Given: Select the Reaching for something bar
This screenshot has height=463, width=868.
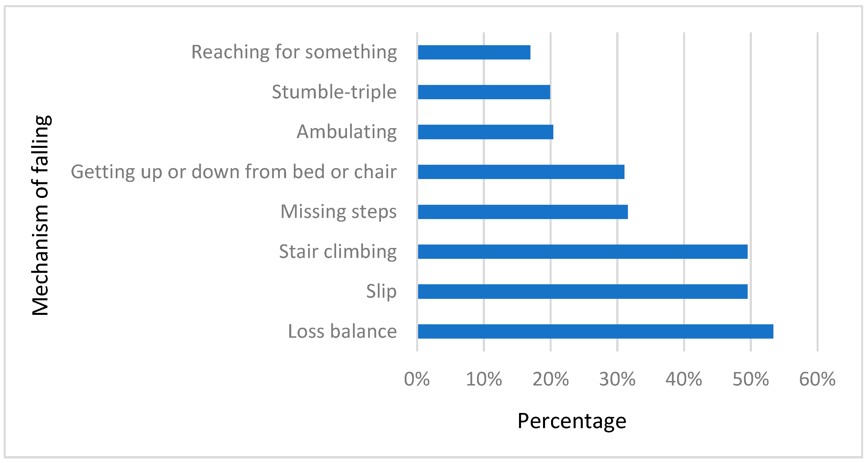Looking at the screenshot, I should (x=474, y=52).
